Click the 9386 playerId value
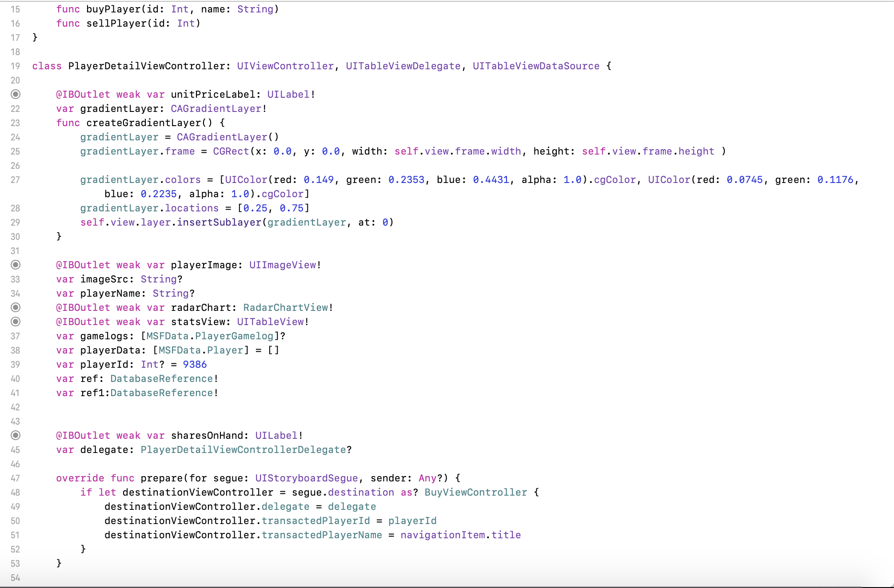The image size is (894, 588). click(195, 365)
